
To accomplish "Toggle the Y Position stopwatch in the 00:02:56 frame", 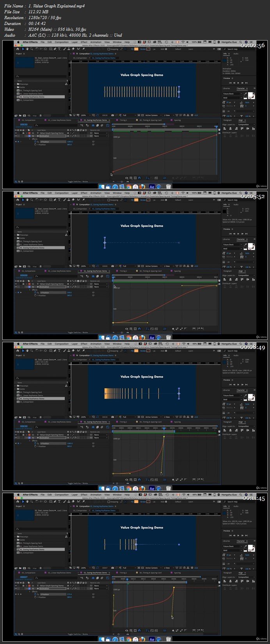I will 35,145.
